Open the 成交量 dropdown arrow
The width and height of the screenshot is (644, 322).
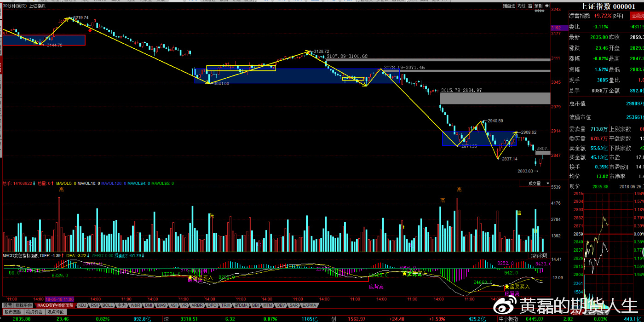pyautogui.click(x=547, y=183)
